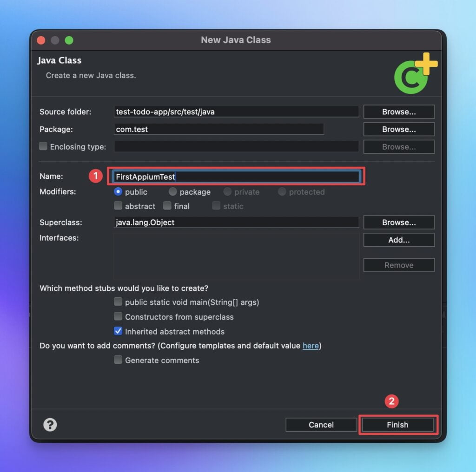Click the Remove interface button
The width and height of the screenshot is (476, 472).
click(399, 265)
